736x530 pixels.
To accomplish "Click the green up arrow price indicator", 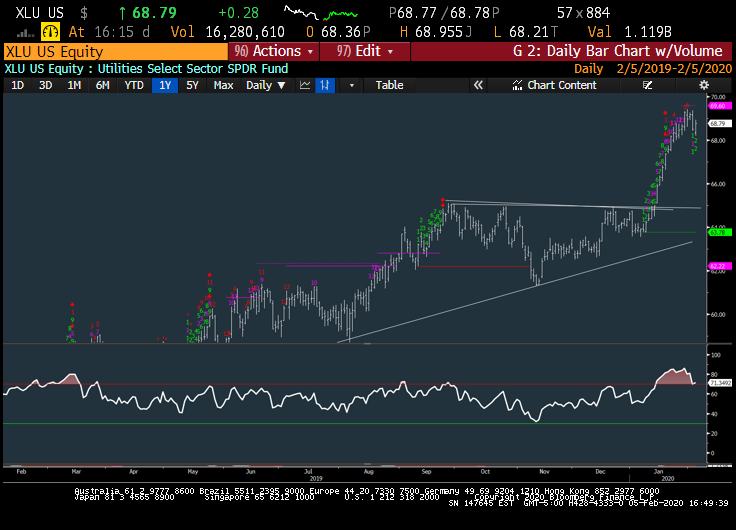I will tap(123, 13).
